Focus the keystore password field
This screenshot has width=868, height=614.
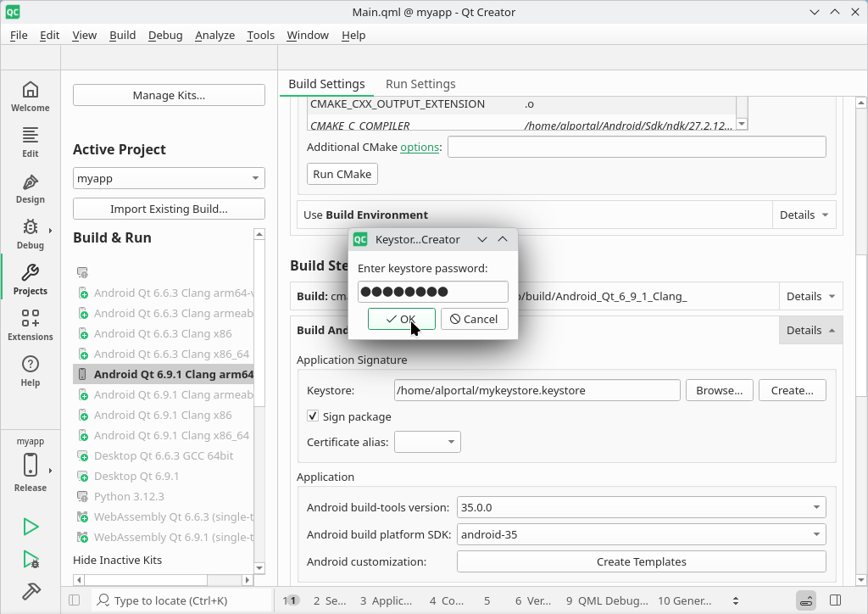click(x=433, y=292)
